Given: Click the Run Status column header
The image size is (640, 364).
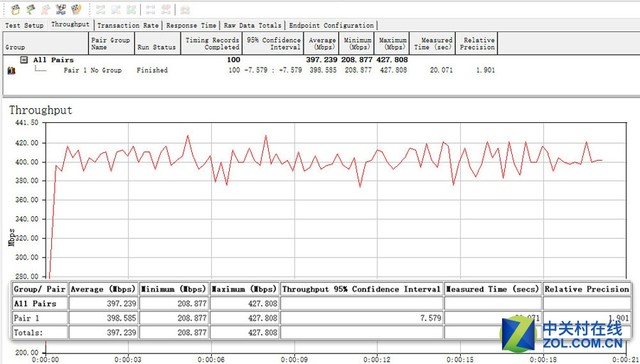Looking at the screenshot, I should [x=158, y=43].
